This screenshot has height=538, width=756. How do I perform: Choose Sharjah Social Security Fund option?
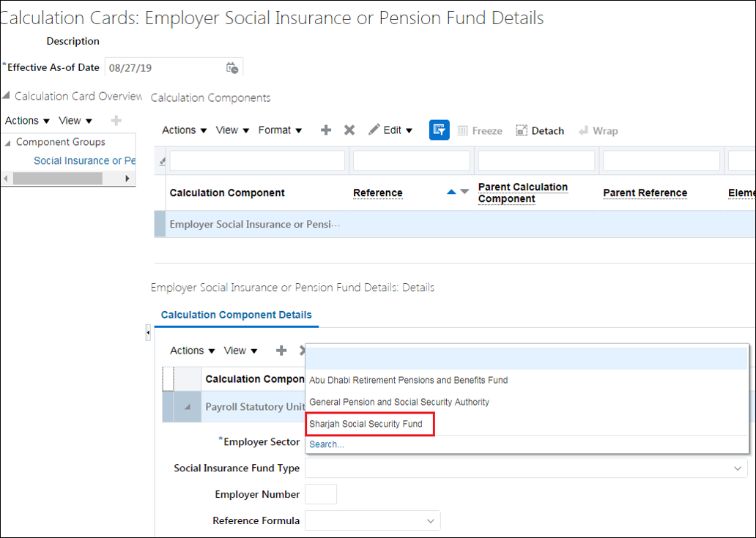click(366, 424)
